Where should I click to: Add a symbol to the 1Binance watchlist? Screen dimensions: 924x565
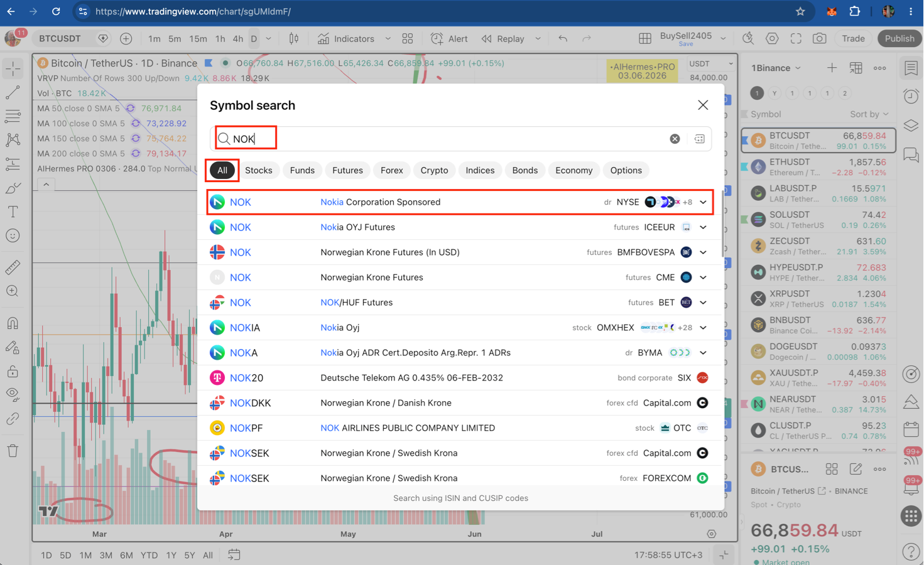(x=832, y=68)
